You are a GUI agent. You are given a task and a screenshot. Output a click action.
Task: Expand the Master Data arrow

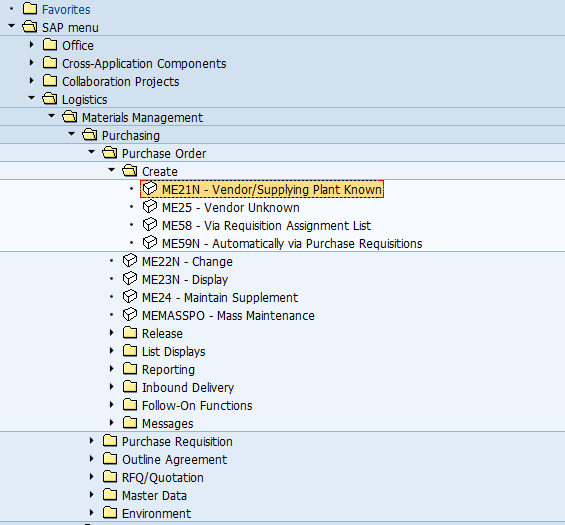92,494
